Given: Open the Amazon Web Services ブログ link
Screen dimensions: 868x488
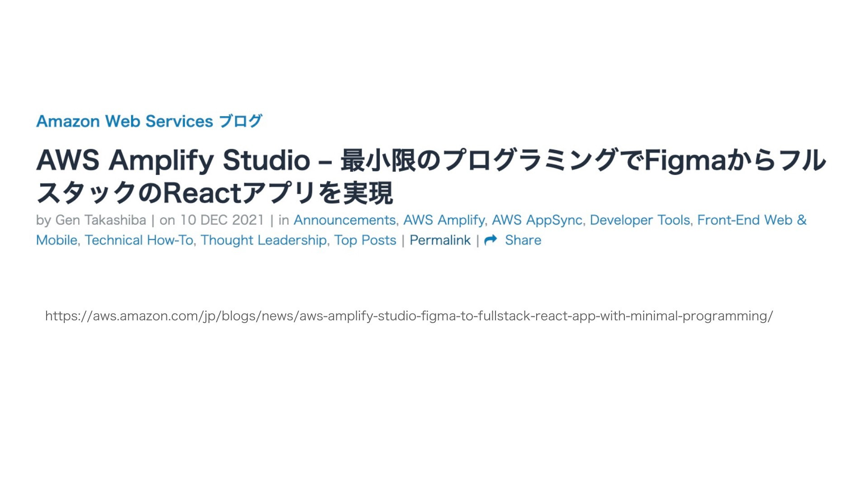Looking at the screenshot, I should click(x=149, y=121).
